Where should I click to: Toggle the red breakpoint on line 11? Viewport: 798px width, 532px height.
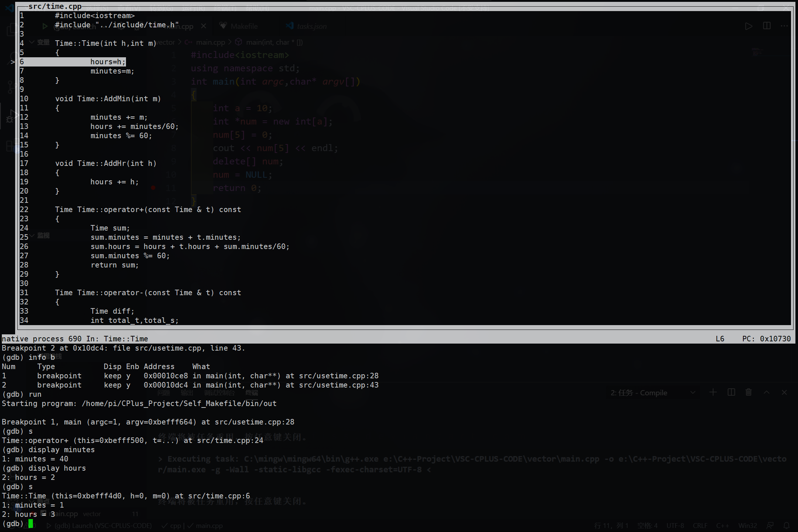coord(153,188)
